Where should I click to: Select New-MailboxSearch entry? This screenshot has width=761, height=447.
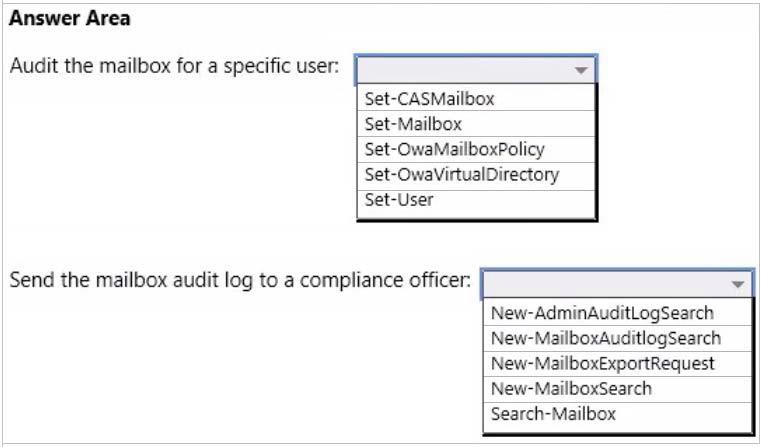pyautogui.click(x=617, y=389)
